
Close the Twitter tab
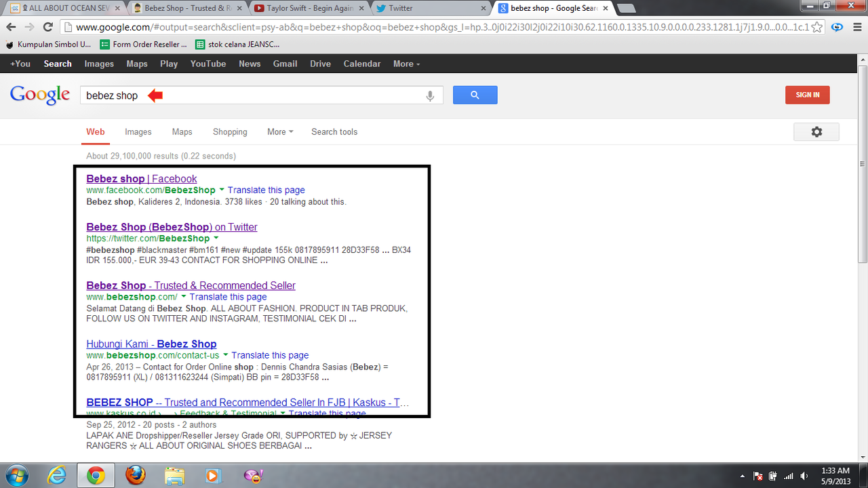coord(484,8)
